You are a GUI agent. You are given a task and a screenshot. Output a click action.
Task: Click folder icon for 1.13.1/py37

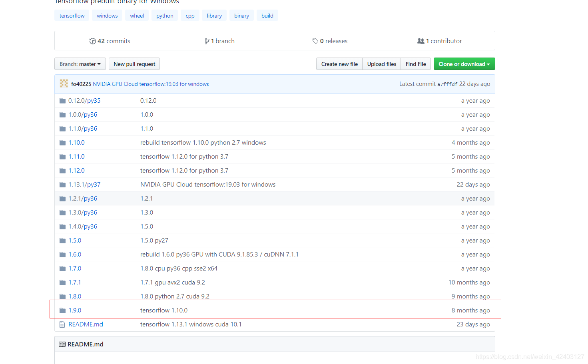62,185
